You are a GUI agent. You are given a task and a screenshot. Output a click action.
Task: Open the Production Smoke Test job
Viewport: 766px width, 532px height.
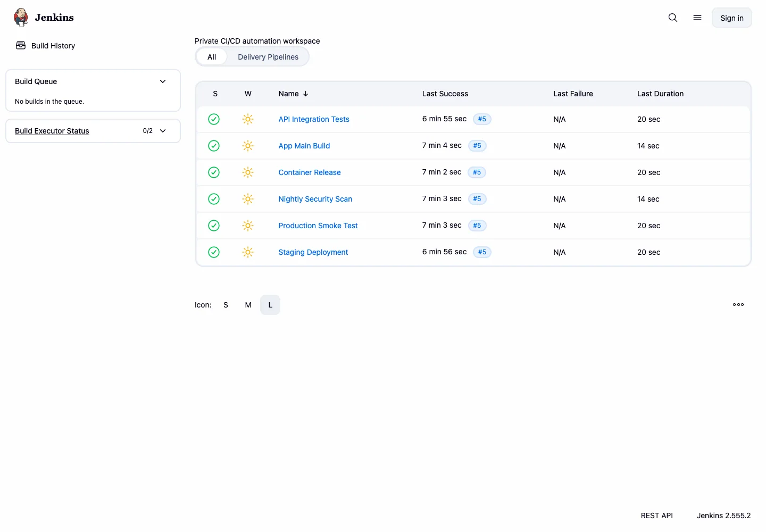click(318, 226)
